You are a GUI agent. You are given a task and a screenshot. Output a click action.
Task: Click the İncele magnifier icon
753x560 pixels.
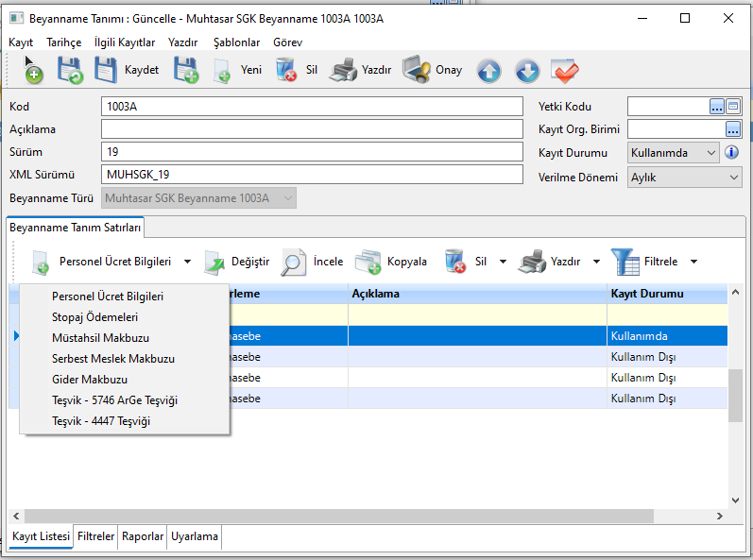(294, 262)
